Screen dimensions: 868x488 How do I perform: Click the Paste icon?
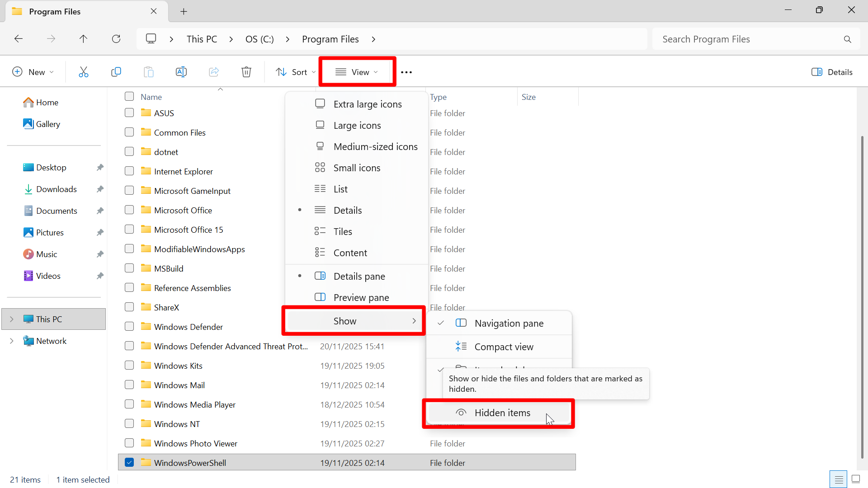point(148,71)
